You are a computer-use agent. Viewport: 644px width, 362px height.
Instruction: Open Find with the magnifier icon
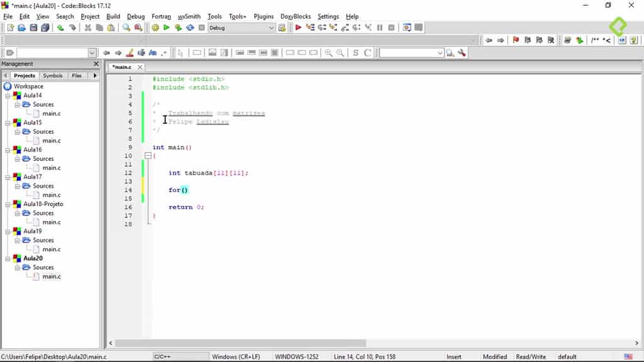(126, 28)
